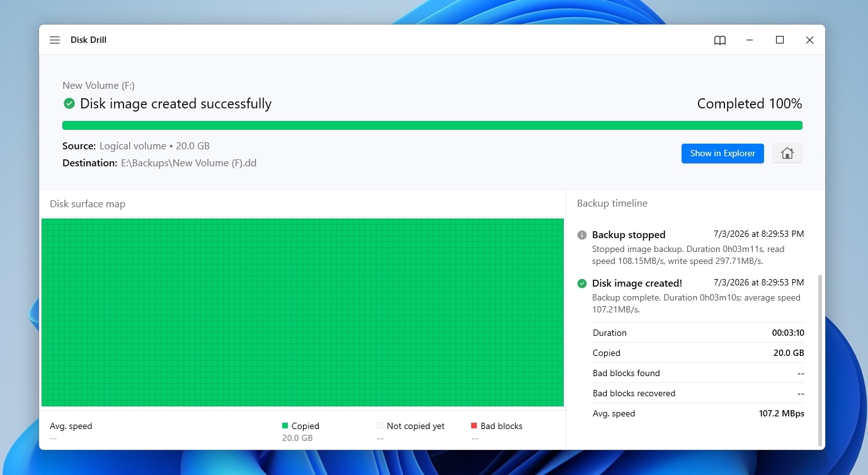Click the green disk surface map

point(302,312)
